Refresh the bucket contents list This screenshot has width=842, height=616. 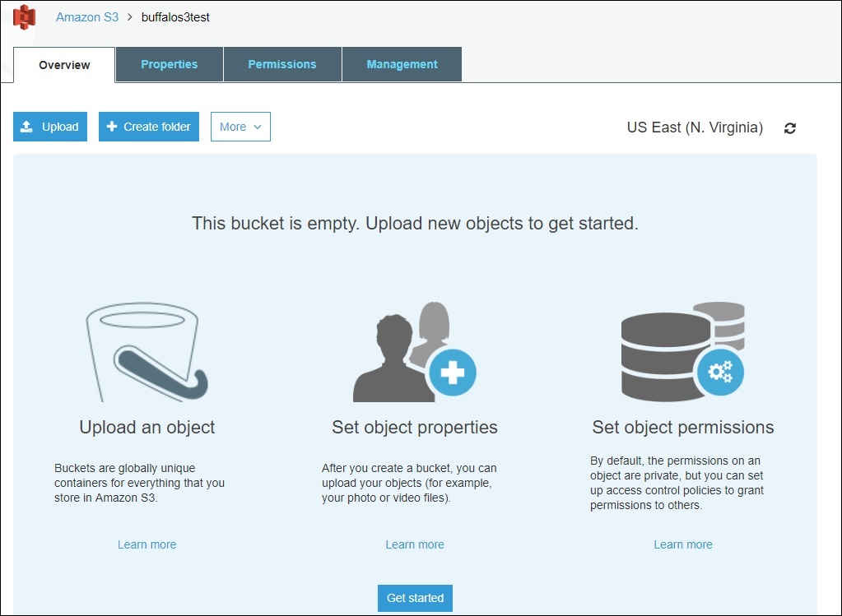coord(790,127)
